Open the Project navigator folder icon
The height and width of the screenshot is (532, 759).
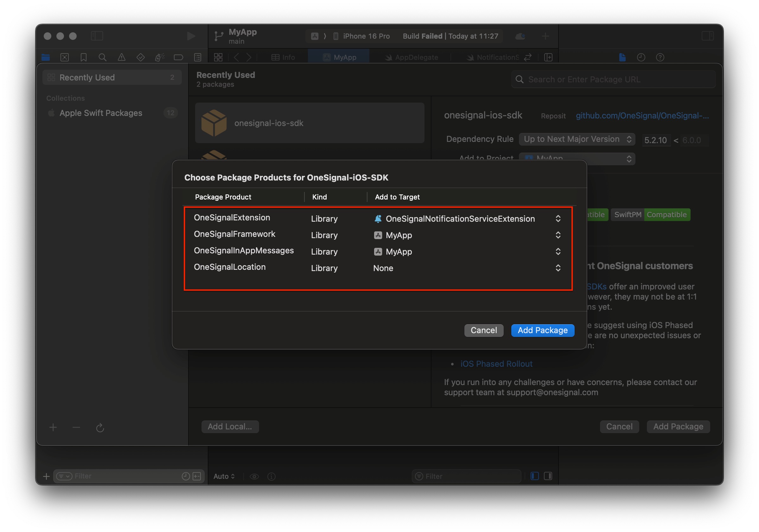point(46,57)
